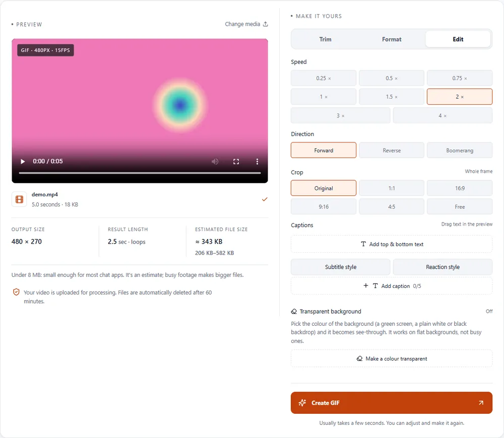Pick the 1:1 crop ratio
The image size is (504, 438).
[392, 188]
